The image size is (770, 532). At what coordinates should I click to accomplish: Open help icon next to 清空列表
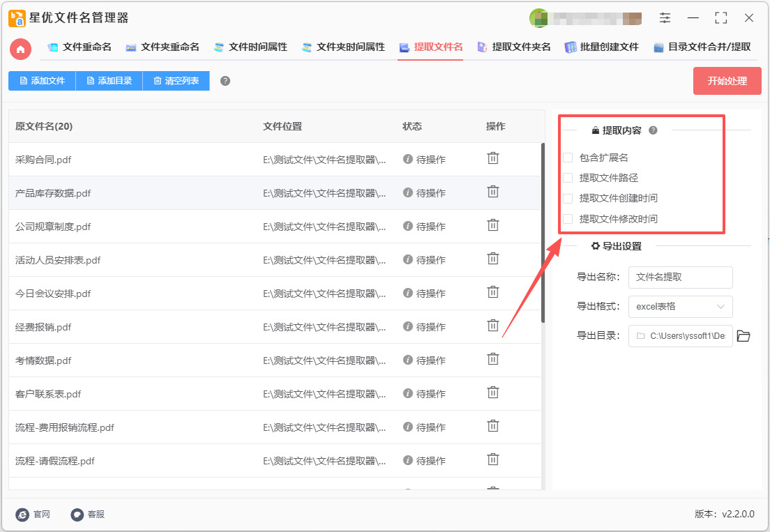(x=225, y=81)
